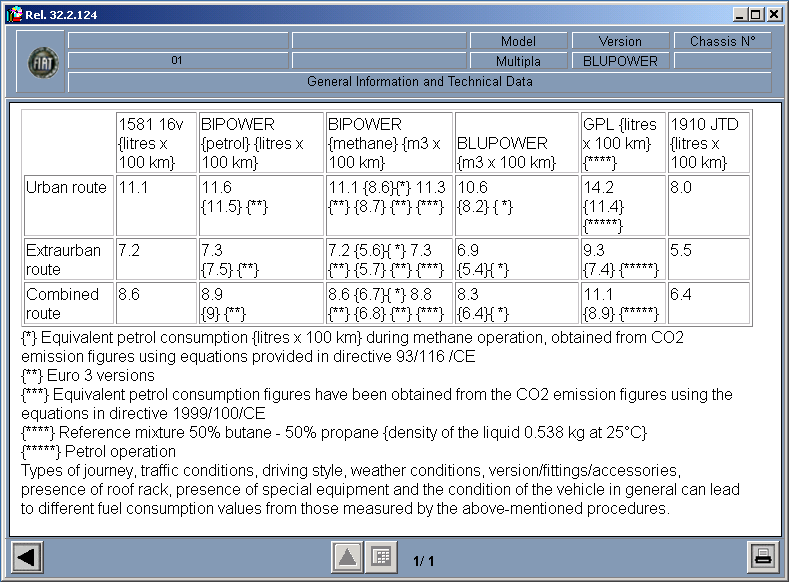Maximize the application window
The height and width of the screenshot is (582, 789).
[756, 14]
